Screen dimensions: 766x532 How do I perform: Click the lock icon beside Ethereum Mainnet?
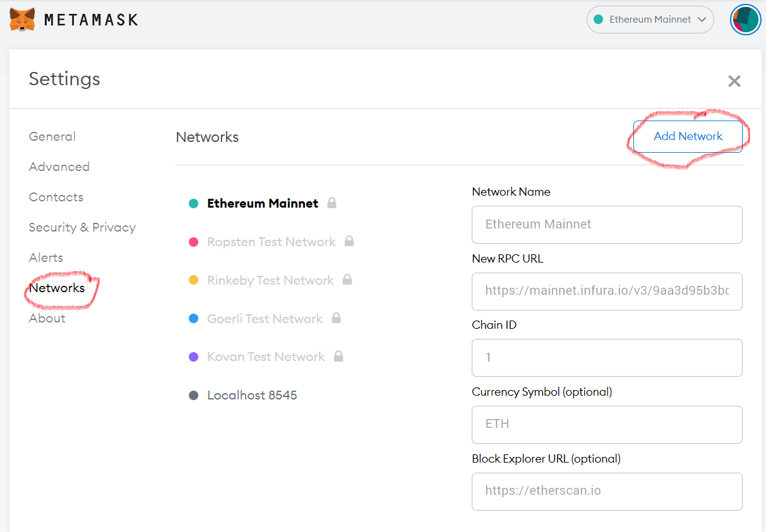[332, 203]
